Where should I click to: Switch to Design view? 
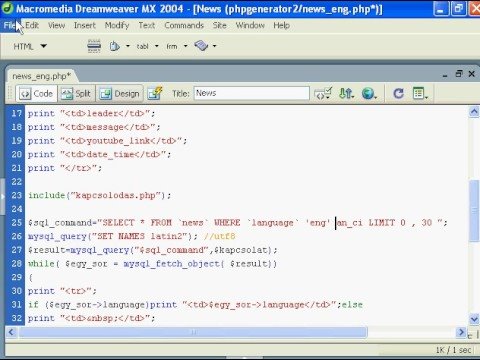click(x=120, y=94)
